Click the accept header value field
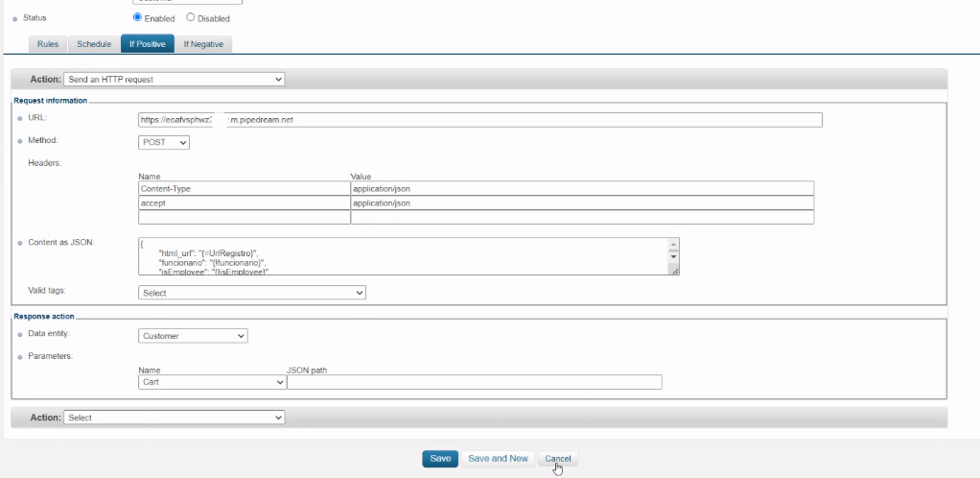The image size is (980, 478). coord(581,203)
